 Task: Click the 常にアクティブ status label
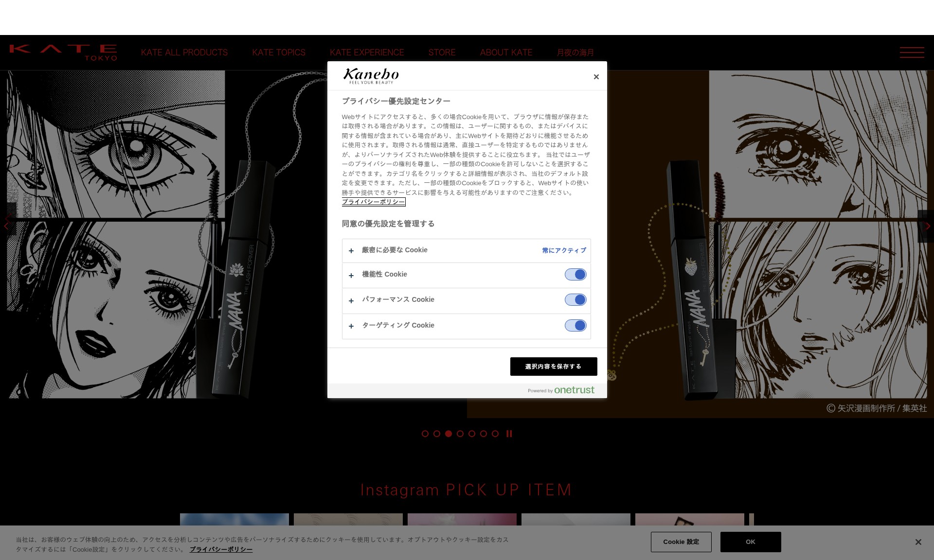(564, 251)
